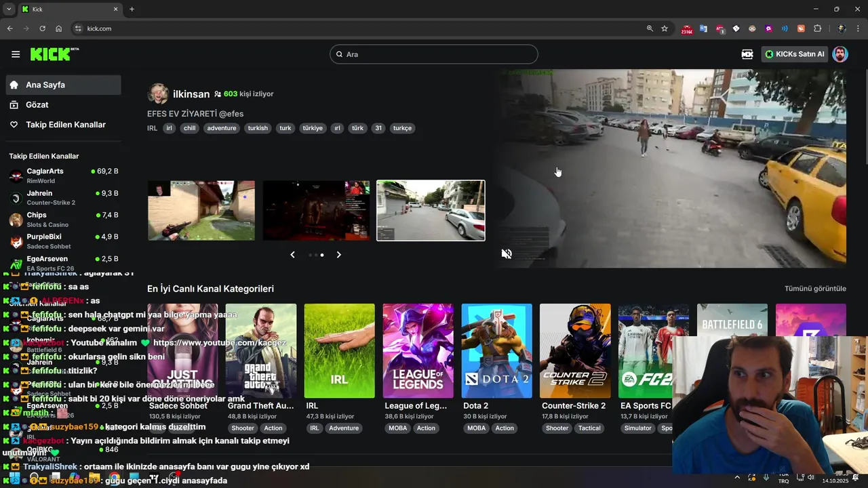Open Dota 2 category card
Image resolution: width=868 pixels, height=488 pixels.
tap(496, 351)
